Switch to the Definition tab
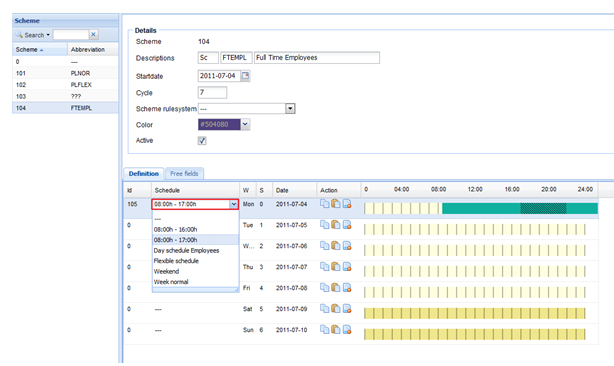This screenshot has height=366, width=614. click(144, 173)
